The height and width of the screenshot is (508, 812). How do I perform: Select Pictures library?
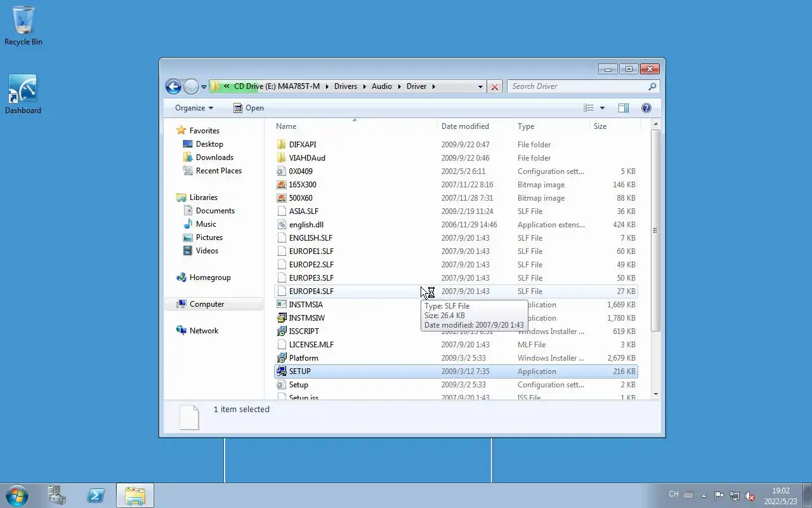[x=209, y=237]
